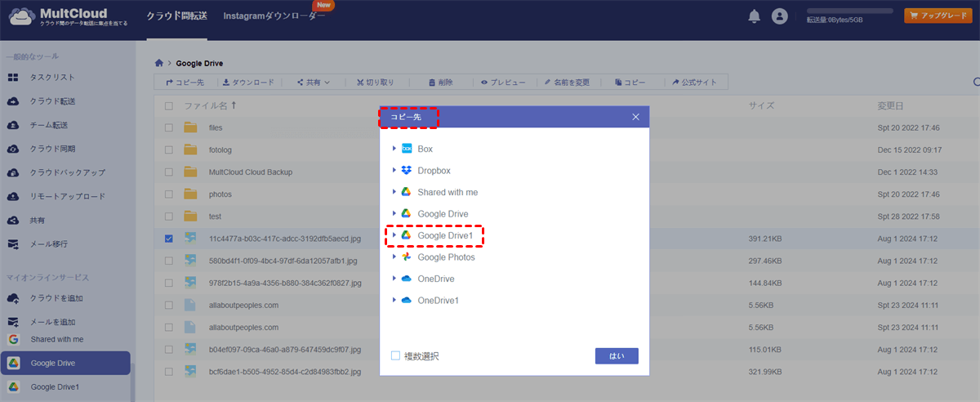Click the コピー toolbar button
Image resolution: width=980 pixels, height=402 pixels.
[x=630, y=83]
